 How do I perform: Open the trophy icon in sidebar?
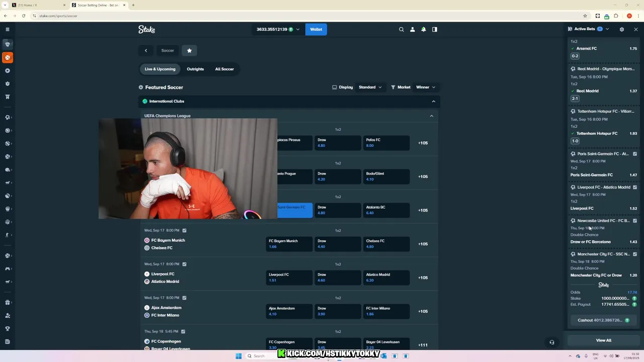(x=8, y=328)
